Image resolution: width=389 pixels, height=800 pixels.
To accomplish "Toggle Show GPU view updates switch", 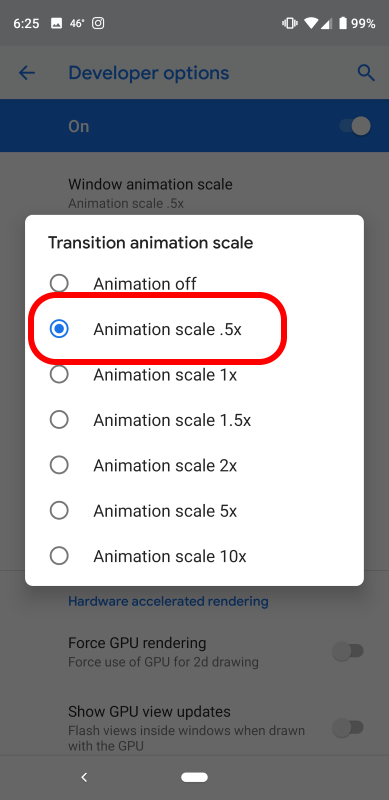I will tap(348, 728).
